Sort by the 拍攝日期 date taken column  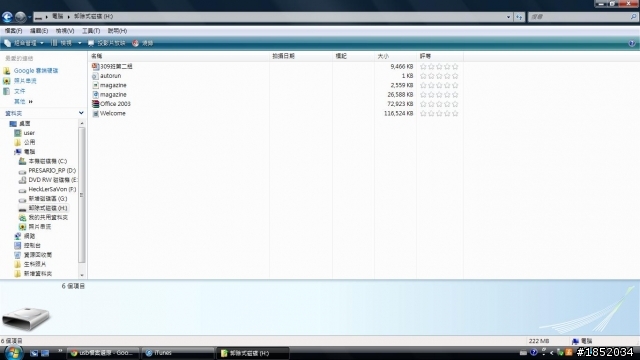tap(301, 56)
